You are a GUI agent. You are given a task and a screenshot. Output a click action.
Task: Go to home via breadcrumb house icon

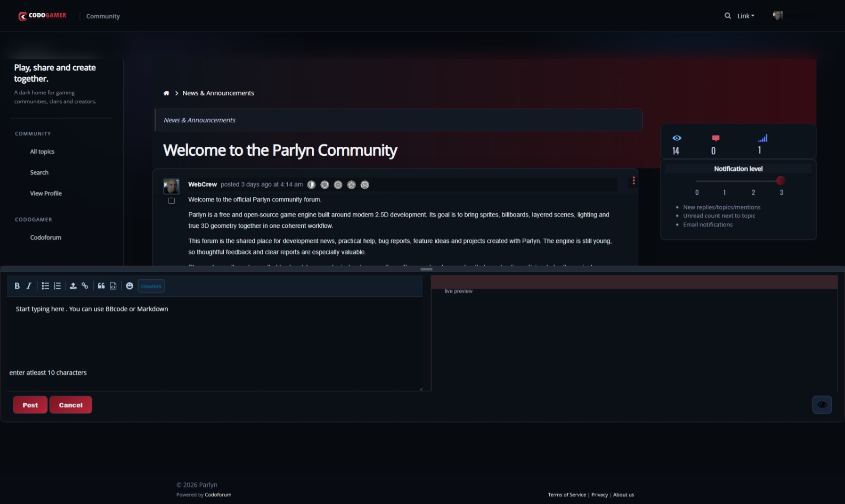[x=166, y=93]
